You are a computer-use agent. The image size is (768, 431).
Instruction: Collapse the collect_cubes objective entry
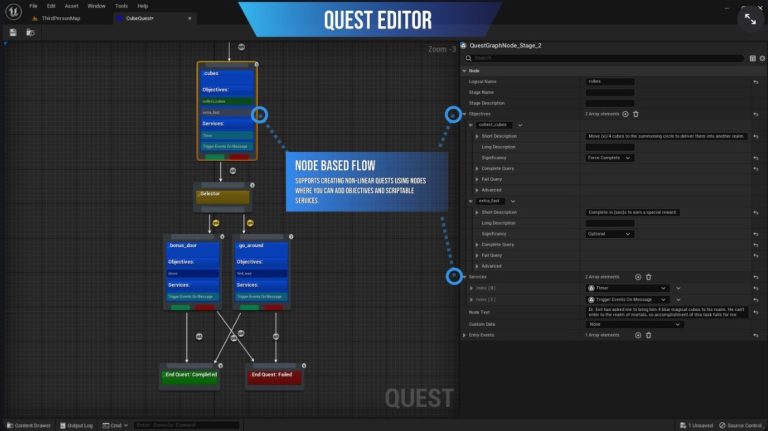(x=471, y=125)
